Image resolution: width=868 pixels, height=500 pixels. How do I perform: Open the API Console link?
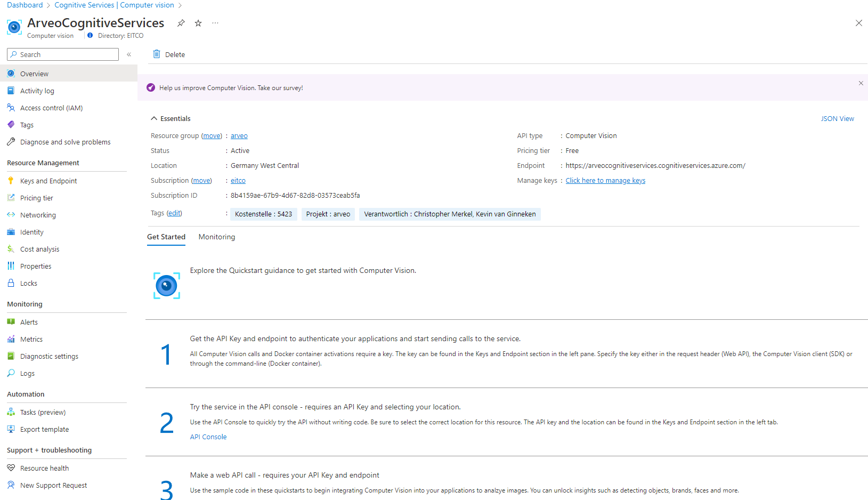pyautogui.click(x=208, y=437)
